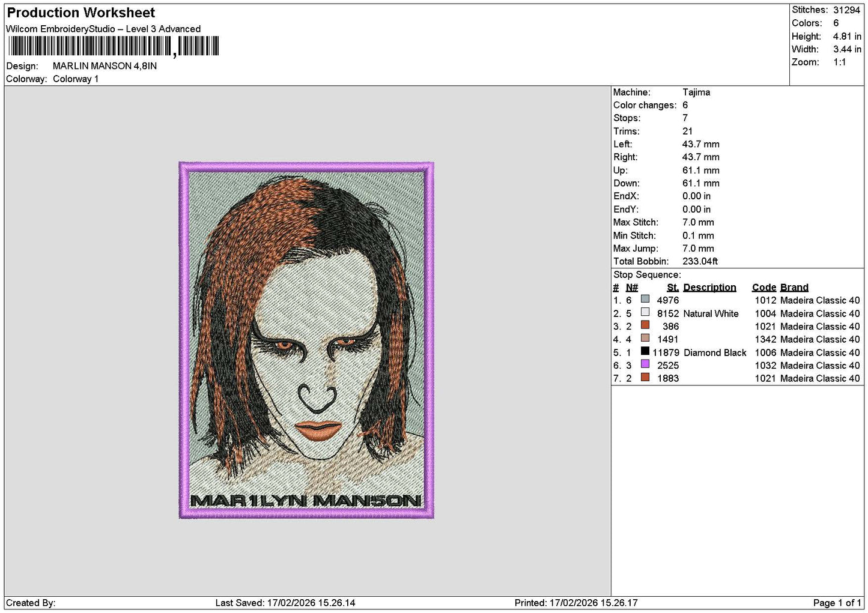Click the orange swatch with 1883 stitches

(x=645, y=377)
